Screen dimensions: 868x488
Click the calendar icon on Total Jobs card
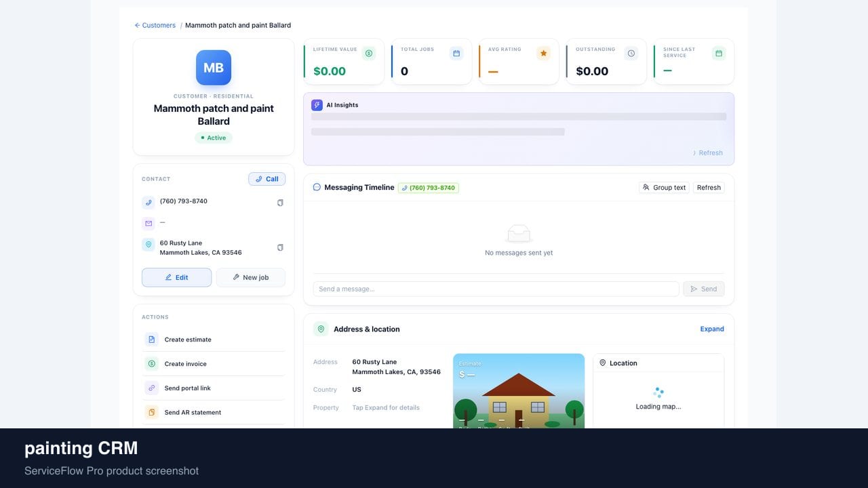(456, 54)
